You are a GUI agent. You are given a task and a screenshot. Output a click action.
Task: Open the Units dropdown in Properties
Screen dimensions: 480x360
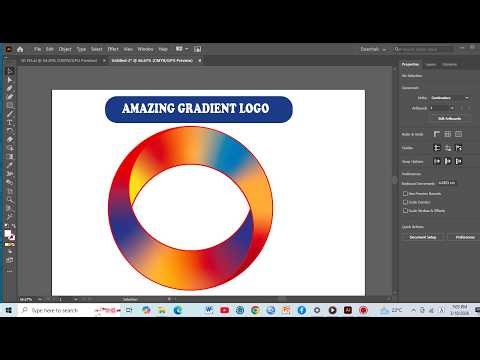click(x=450, y=98)
